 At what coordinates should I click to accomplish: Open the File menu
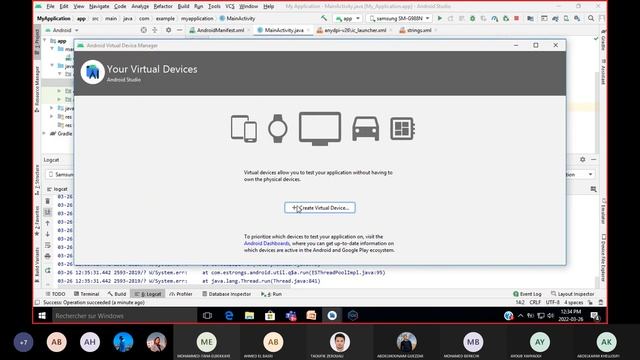(50, 7)
